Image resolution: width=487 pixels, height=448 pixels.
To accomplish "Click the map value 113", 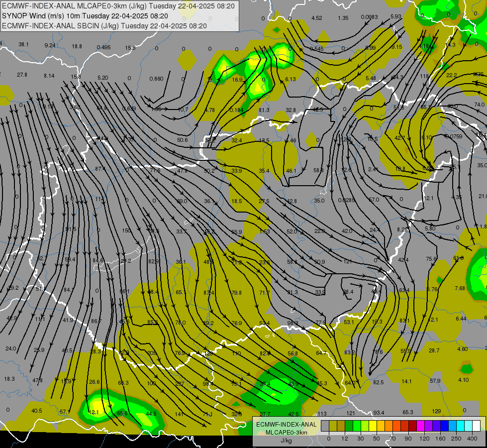I will click(x=322, y=414).
